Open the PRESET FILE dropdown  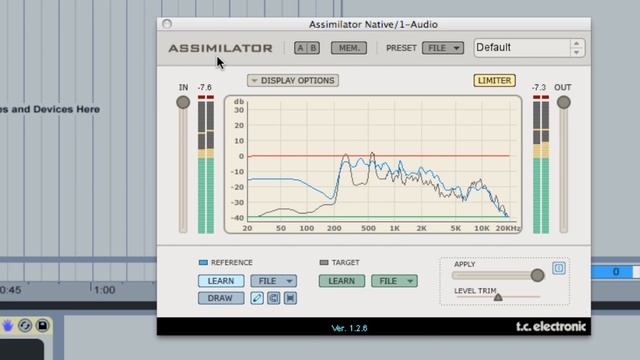pyautogui.click(x=442, y=48)
